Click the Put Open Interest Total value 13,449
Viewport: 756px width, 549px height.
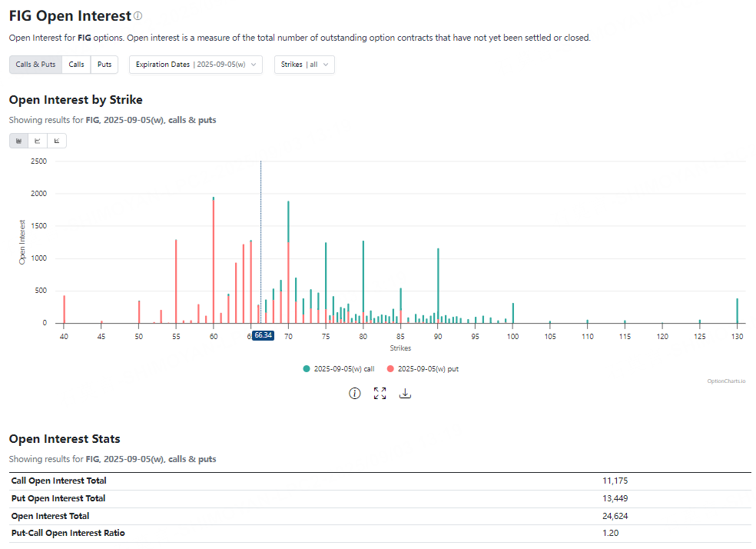(x=615, y=498)
